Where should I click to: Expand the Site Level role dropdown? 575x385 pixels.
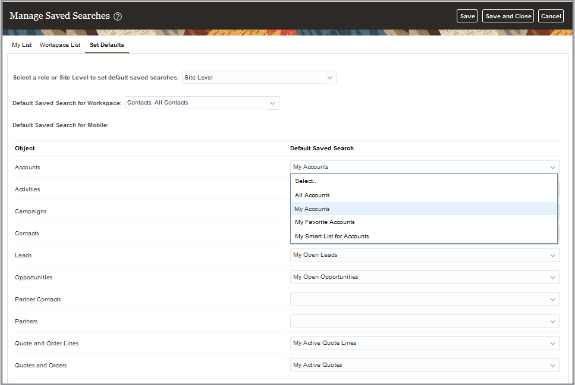(x=259, y=77)
